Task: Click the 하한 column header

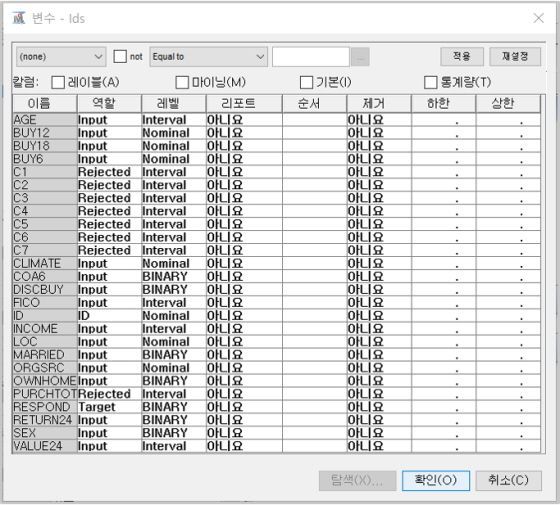Action: (444, 104)
